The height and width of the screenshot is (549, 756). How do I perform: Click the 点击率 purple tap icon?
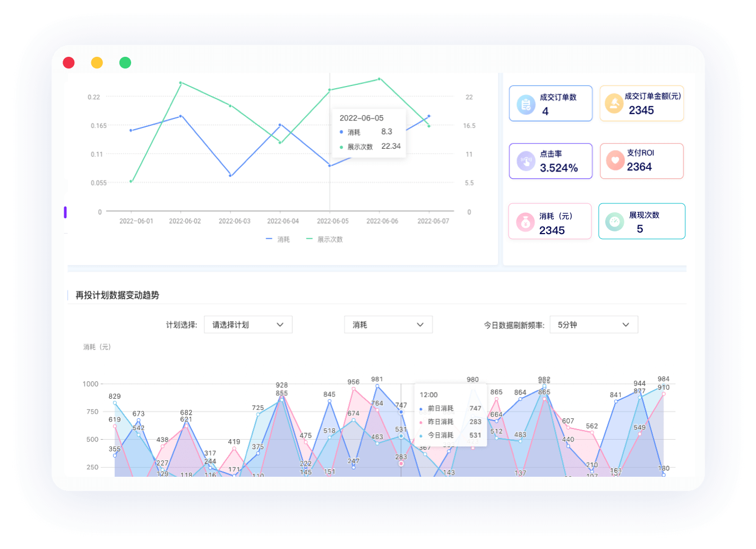(x=526, y=161)
